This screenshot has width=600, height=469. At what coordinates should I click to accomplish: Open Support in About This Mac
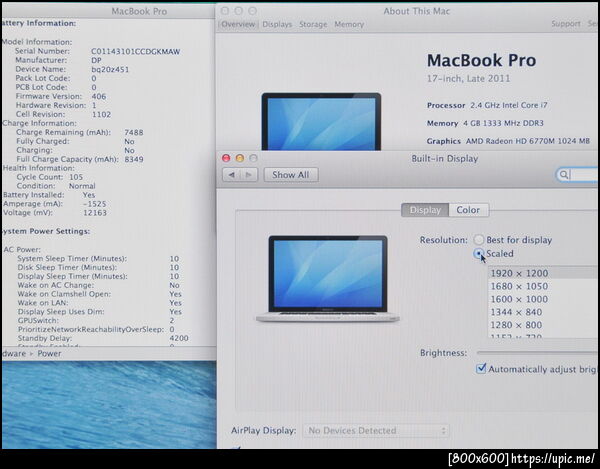pos(566,24)
